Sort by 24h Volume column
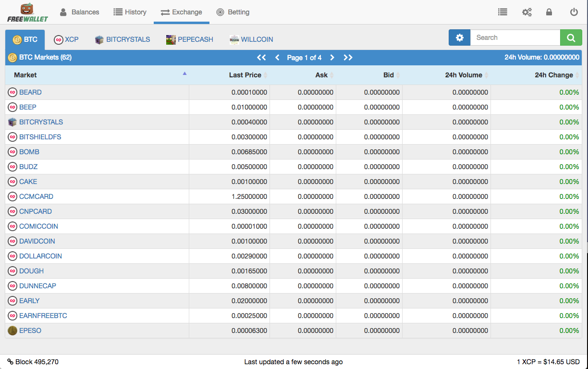 click(446, 75)
